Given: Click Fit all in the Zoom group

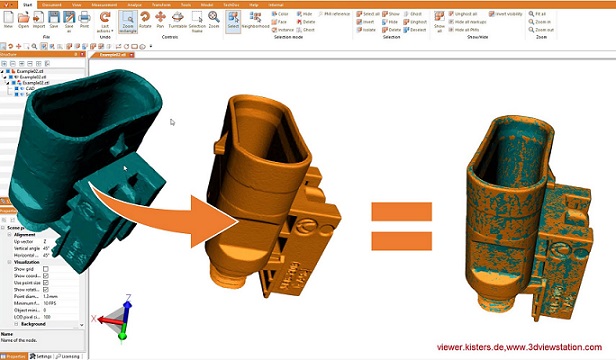Looking at the screenshot, I should [537, 14].
